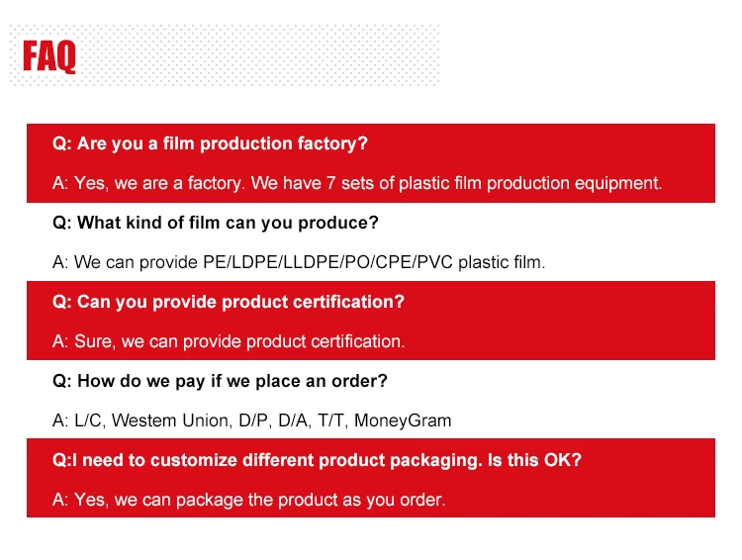This screenshot has height=560, width=742.
Task: Expand "Can you provide product certification?" question
Action: pyautogui.click(x=229, y=302)
